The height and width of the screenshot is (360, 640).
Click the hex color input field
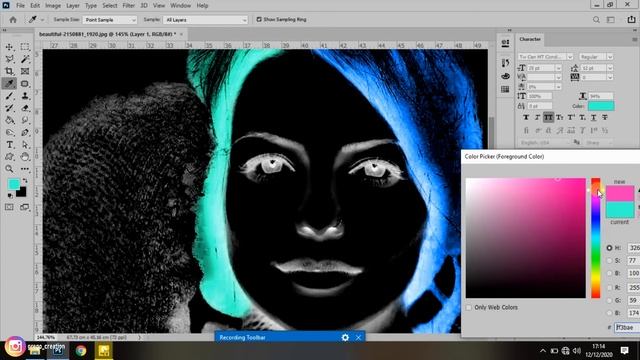(627, 327)
